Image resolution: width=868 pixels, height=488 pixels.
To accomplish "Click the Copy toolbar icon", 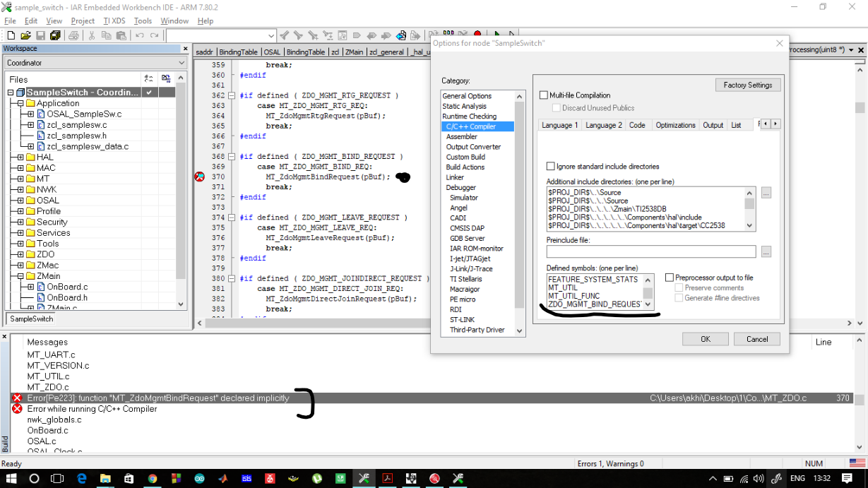I will [107, 35].
